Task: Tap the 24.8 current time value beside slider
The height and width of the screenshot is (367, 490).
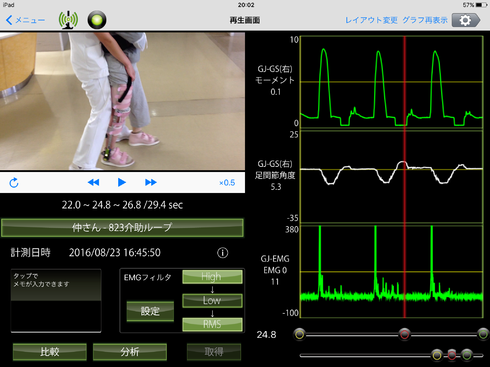Action: point(266,334)
